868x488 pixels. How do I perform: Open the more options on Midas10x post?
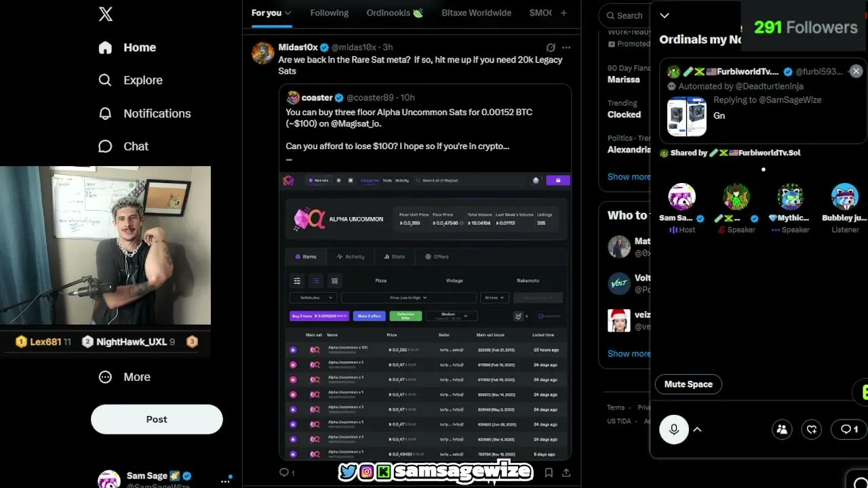click(x=566, y=47)
